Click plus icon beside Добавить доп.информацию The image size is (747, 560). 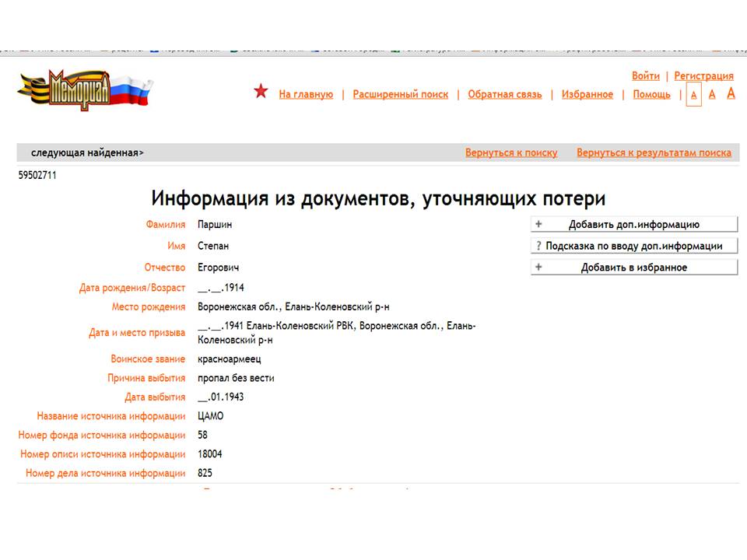pyautogui.click(x=538, y=224)
